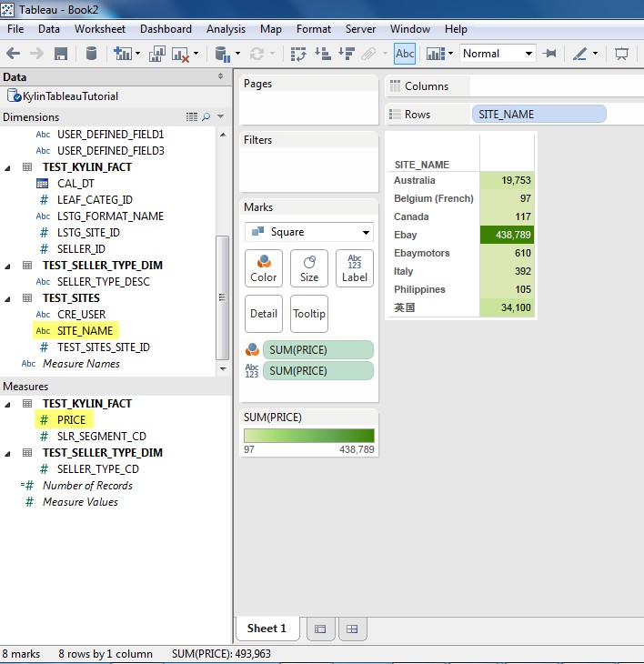This screenshot has width=644, height=664.
Task: Click the Find field magnifier icon in Dimensions
Action: coord(206,117)
